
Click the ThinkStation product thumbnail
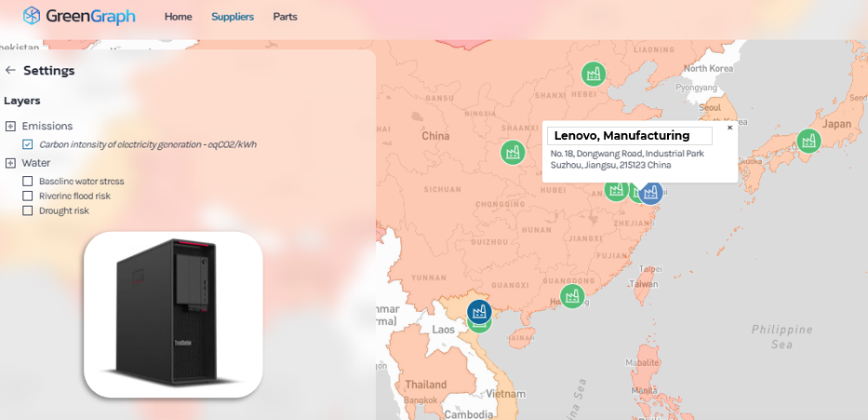coord(173,314)
